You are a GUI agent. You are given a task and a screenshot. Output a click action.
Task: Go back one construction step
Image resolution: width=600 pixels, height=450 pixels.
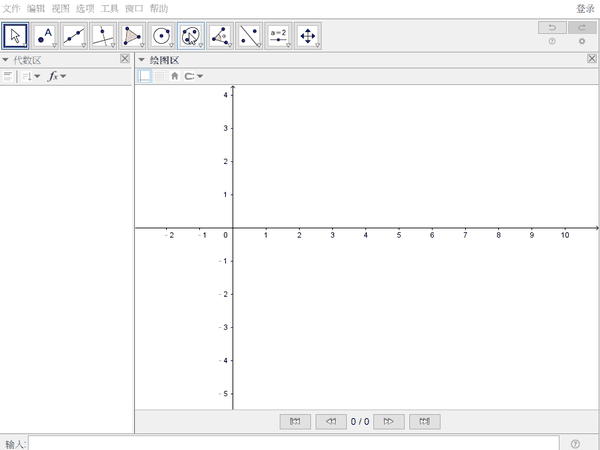coord(331,422)
